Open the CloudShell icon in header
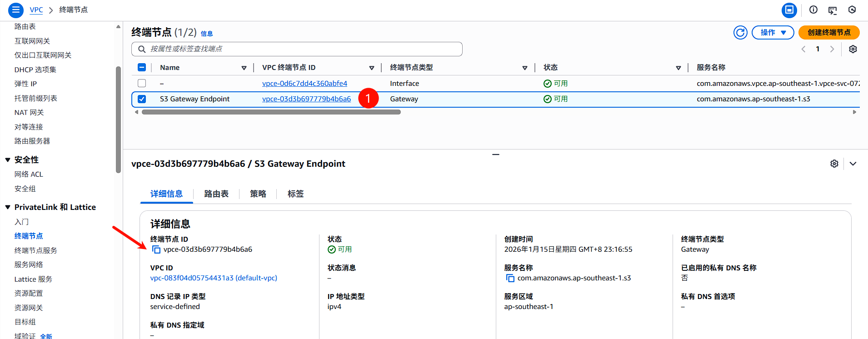 pos(832,10)
